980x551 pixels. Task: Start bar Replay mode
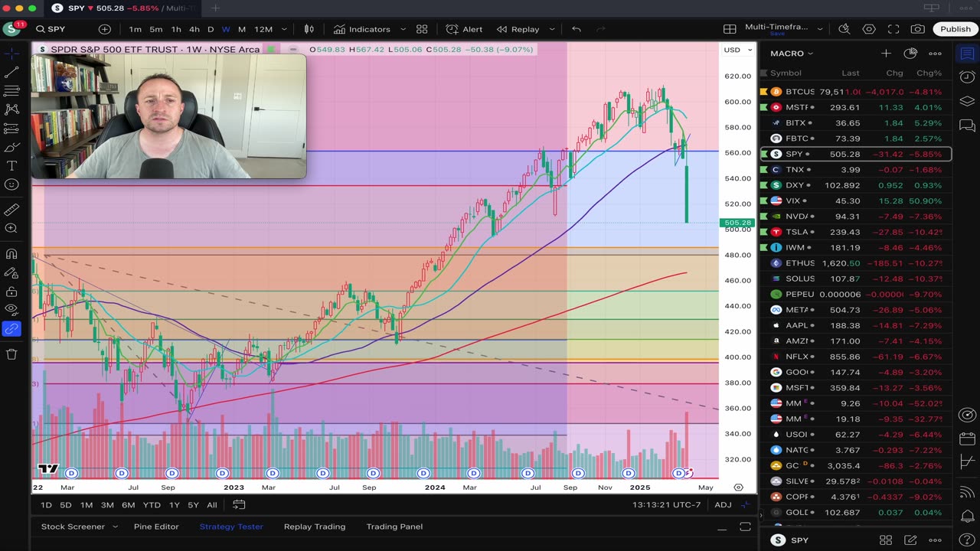(x=518, y=29)
